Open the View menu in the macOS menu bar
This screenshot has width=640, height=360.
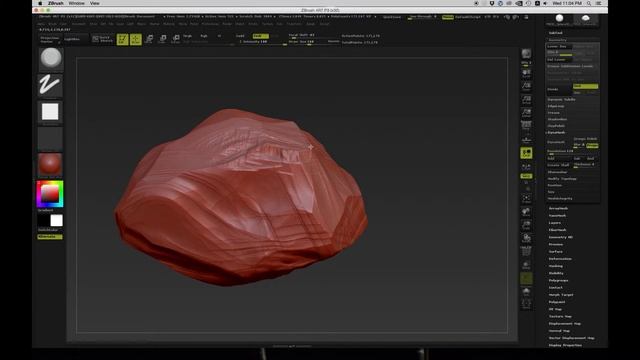(x=95, y=3)
